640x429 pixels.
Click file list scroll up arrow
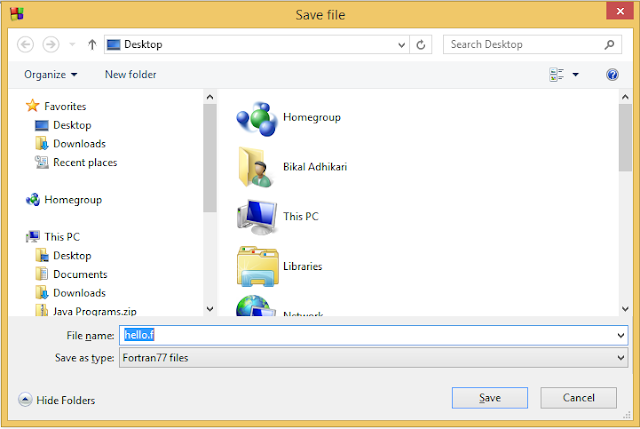[x=625, y=97]
